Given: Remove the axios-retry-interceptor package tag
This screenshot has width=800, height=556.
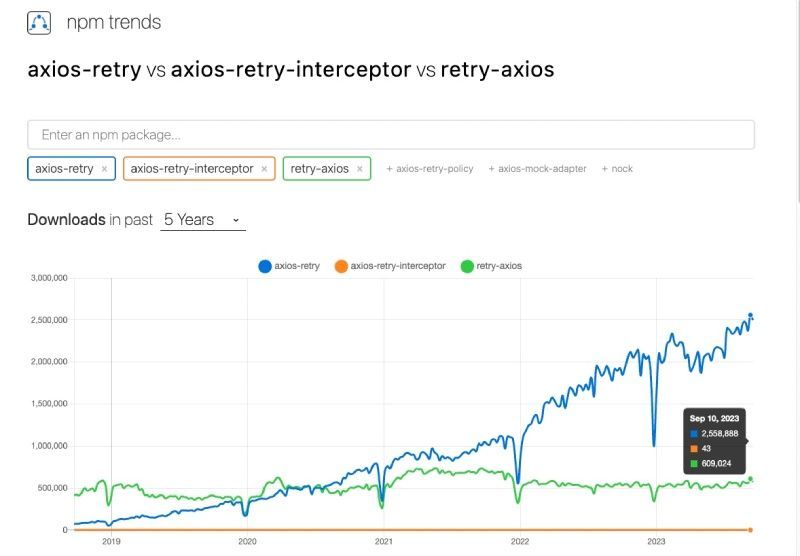Looking at the screenshot, I should (x=264, y=169).
